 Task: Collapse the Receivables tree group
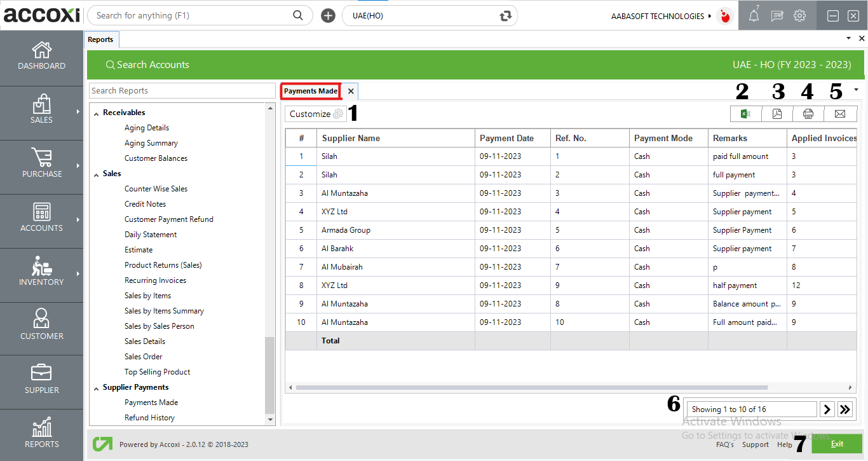(x=97, y=113)
